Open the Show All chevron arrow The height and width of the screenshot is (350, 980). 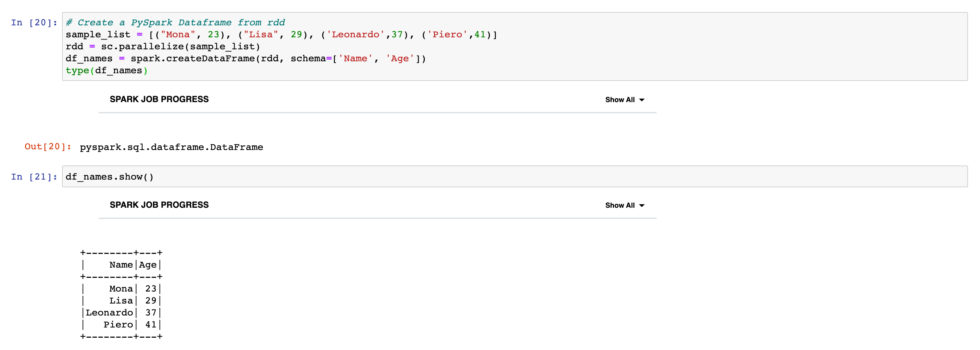point(641,100)
